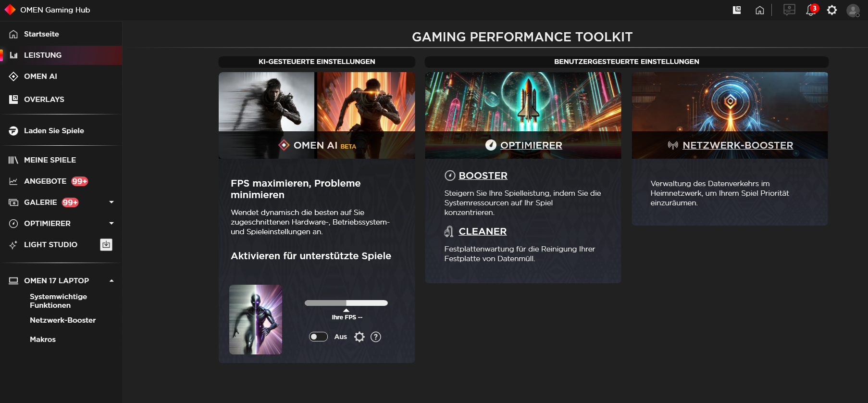This screenshot has width=868, height=403.
Task: Open OMEN AI help question mark
Action: (x=376, y=337)
